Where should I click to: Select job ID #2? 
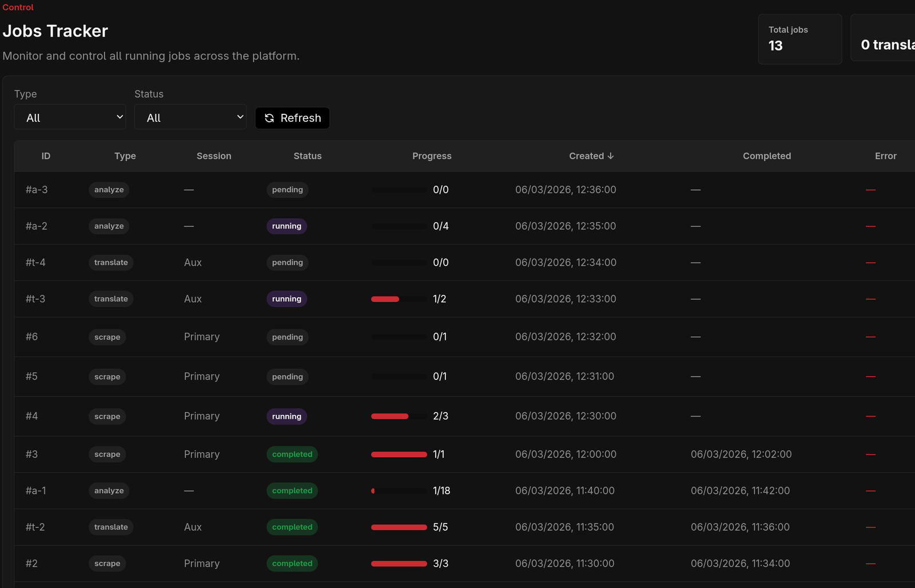coord(31,563)
